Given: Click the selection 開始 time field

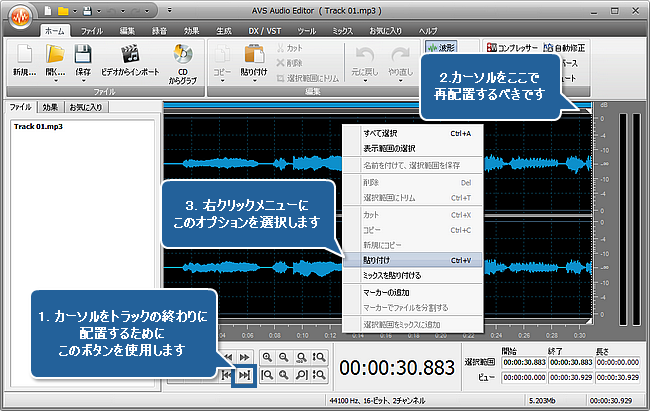Looking at the screenshot, I should (x=523, y=361).
